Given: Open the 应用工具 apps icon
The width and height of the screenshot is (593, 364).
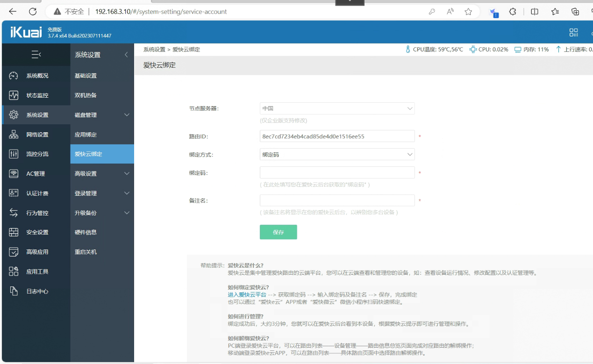Looking at the screenshot, I should tap(14, 271).
